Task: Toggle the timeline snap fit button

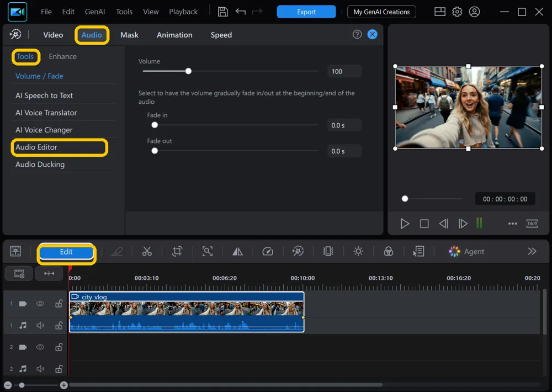Action: point(49,274)
